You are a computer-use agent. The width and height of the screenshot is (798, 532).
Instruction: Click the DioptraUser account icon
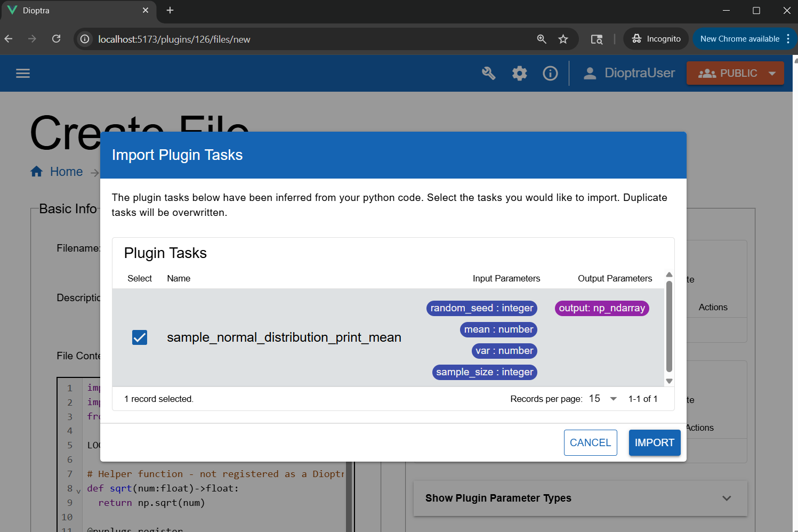tap(590, 73)
